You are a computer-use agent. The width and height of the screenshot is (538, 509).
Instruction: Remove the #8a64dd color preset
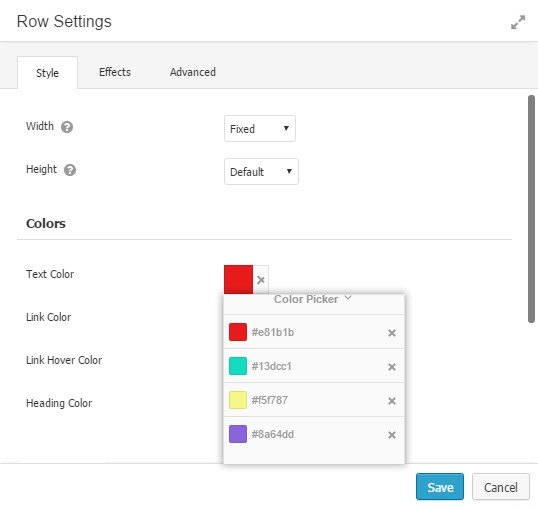(392, 435)
